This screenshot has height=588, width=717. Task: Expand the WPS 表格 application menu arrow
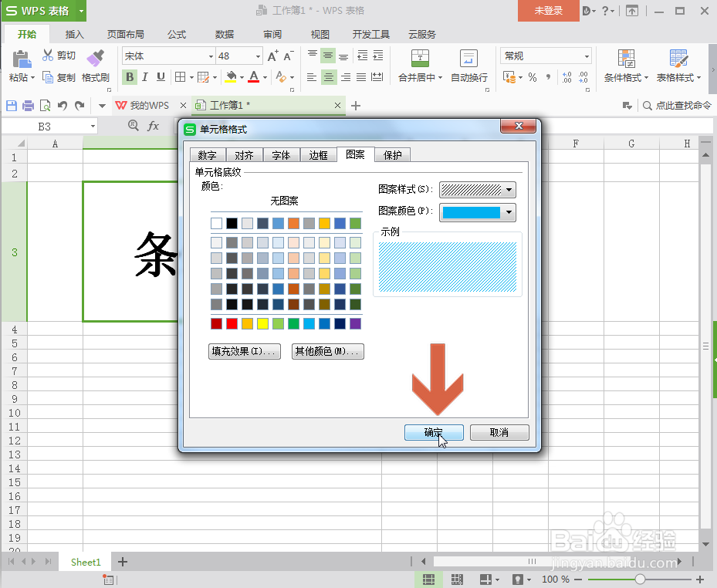[81, 11]
